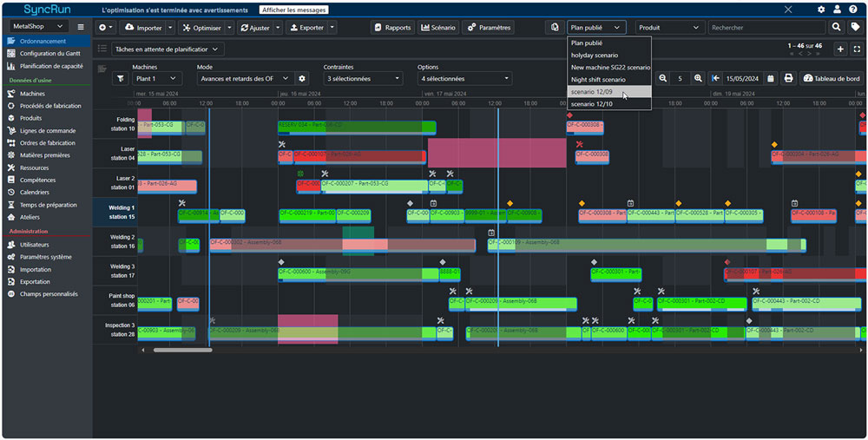Run the Optimiser action
Viewport: 868px width, 440px height.
point(201,28)
